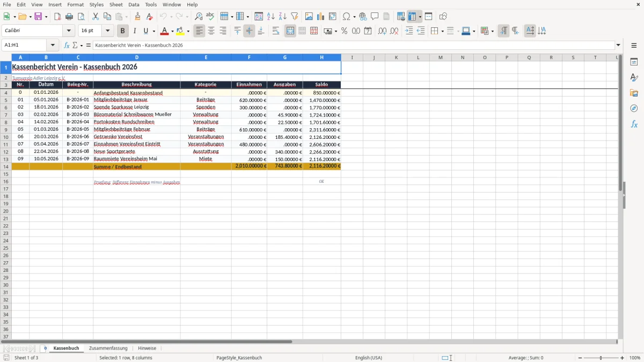The height and width of the screenshot is (362, 644).
Task: Open the Function Wizard fx icon
Action: click(67, 46)
